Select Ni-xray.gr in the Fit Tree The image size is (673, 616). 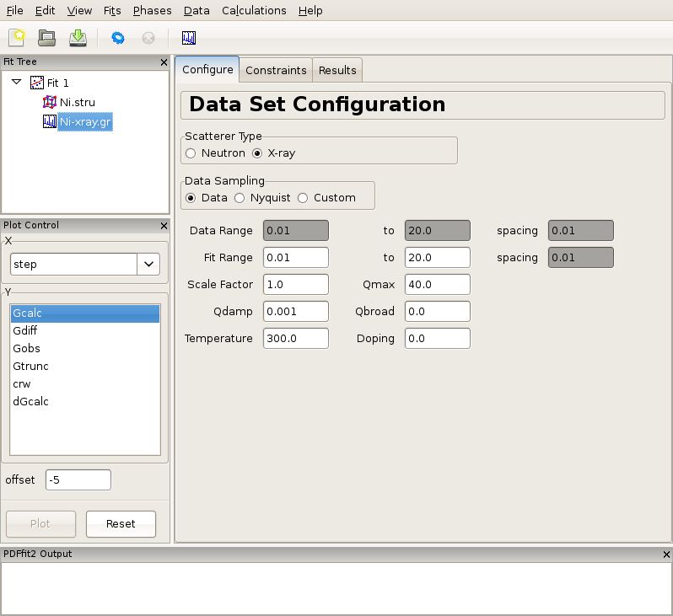coord(85,122)
